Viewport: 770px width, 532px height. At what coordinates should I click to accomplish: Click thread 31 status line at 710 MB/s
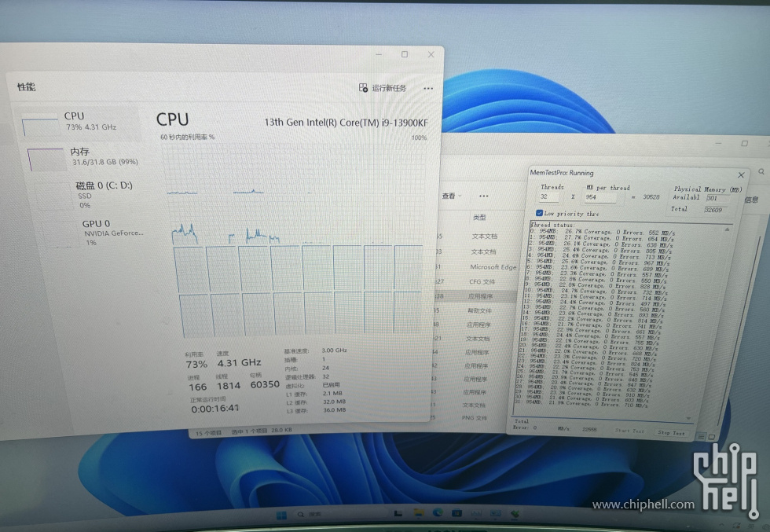(581, 403)
